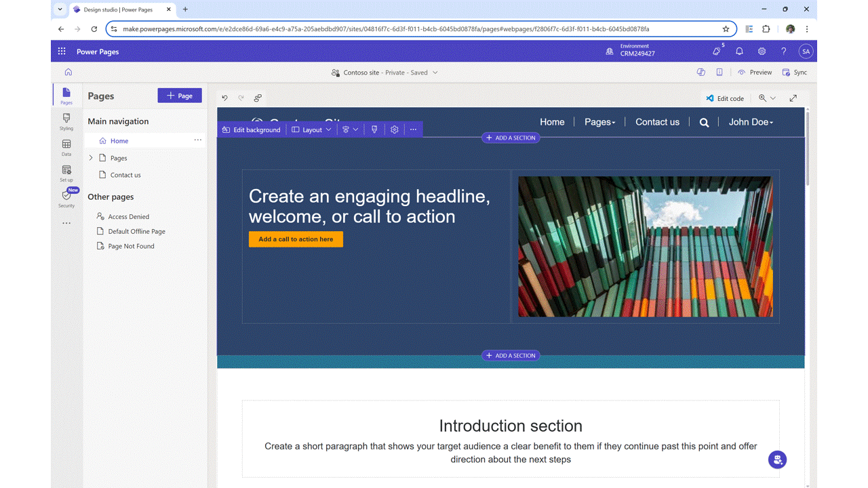Click the Copilot icon in command bar
868x488 pixels.
(x=701, y=73)
